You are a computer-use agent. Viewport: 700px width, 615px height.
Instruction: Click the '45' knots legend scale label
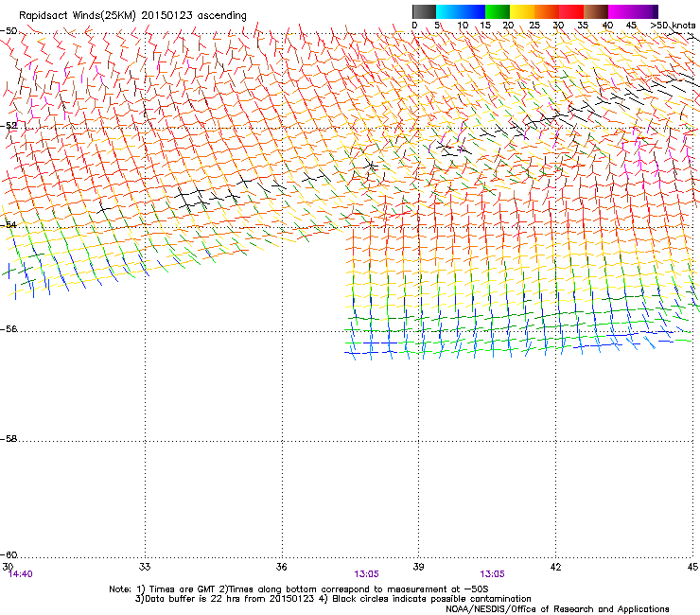pyautogui.click(x=631, y=25)
